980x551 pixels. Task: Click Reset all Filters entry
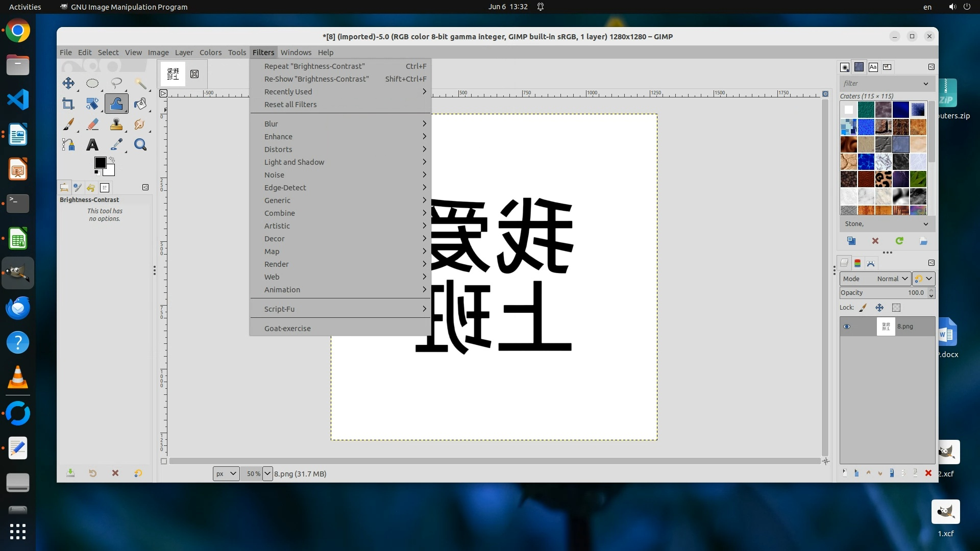point(290,105)
